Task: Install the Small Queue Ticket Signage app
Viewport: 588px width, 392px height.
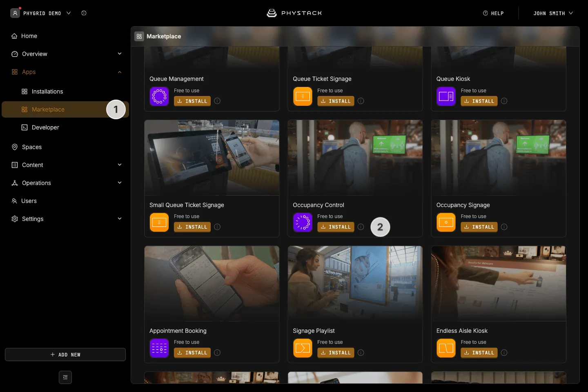Action: tap(192, 227)
